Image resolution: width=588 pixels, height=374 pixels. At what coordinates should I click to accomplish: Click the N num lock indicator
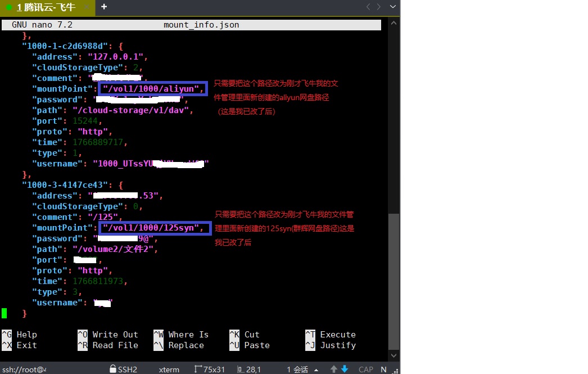pos(383,370)
